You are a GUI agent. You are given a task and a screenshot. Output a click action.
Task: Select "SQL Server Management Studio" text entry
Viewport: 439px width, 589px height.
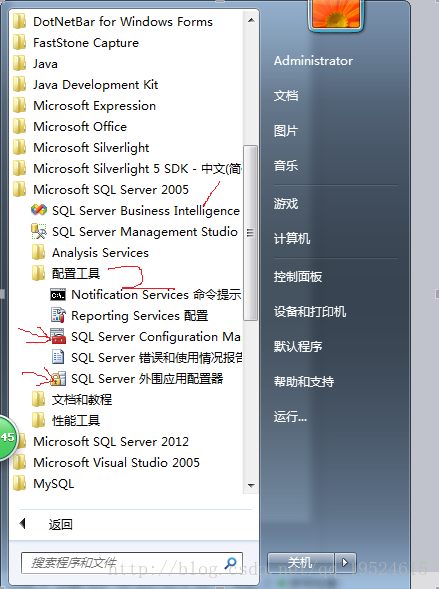pyautogui.click(x=145, y=232)
